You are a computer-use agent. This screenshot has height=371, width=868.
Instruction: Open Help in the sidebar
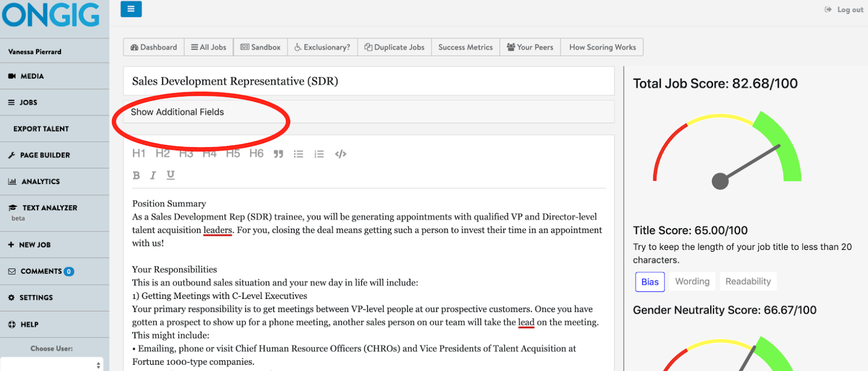click(55, 324)
